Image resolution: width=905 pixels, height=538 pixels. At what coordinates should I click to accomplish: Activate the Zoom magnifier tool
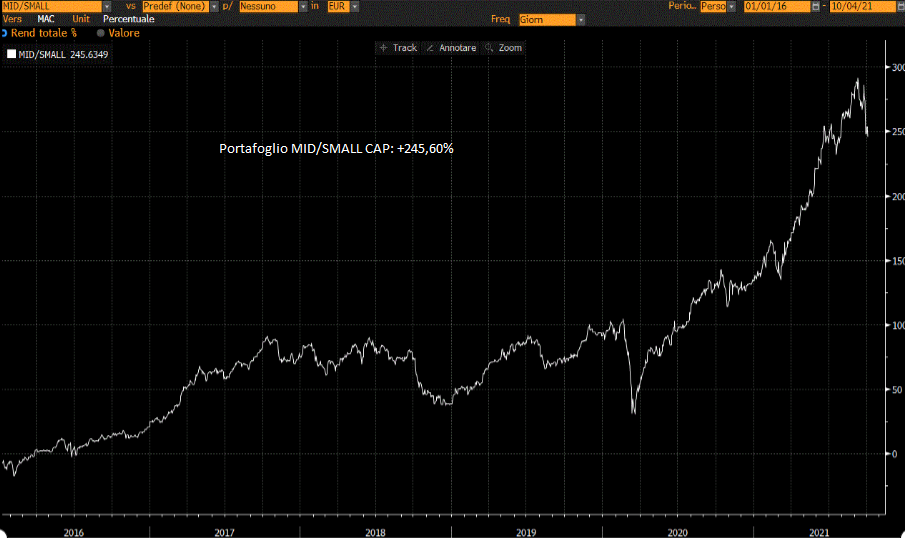pyautogui.click(x=504, y=48)
